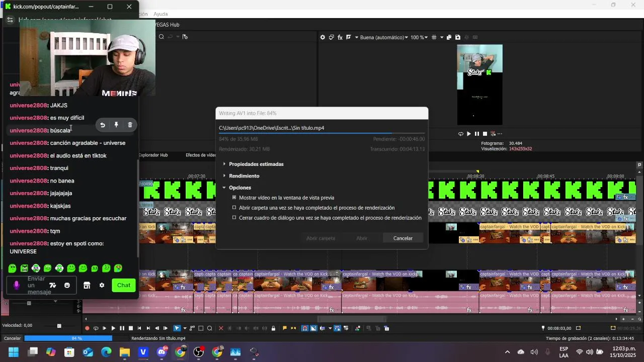Open video output FX icon in preview toolbar
644x362 pixels.
pyautogui.click(x=340, y=37)
